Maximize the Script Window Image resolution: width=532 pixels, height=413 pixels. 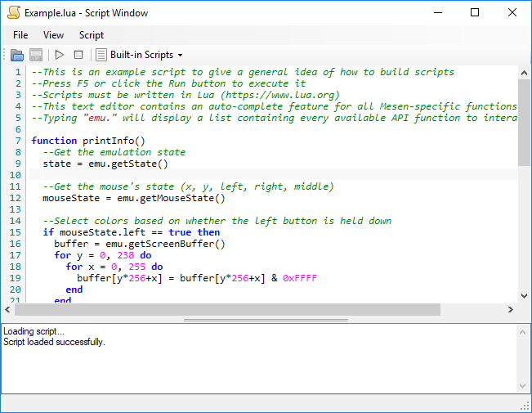coord(475,12)
